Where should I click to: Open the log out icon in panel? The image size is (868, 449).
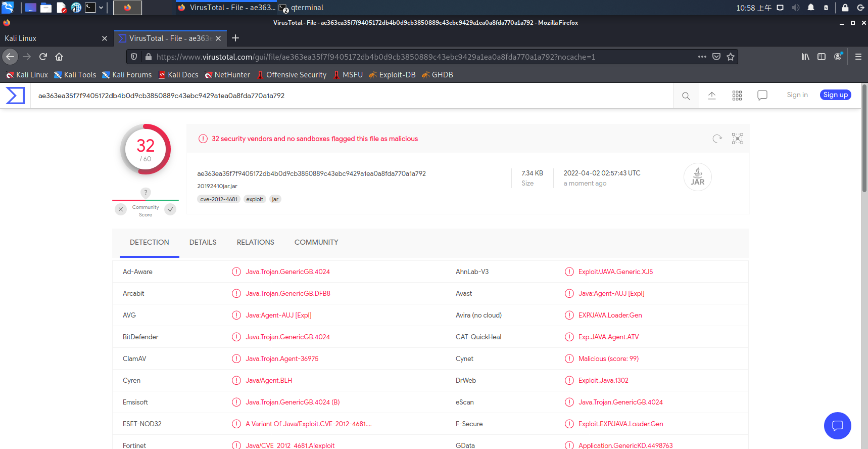tap(860, 8)
